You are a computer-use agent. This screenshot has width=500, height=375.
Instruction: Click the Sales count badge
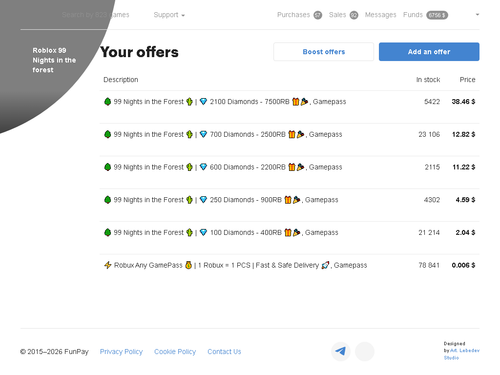coord(354,15)
